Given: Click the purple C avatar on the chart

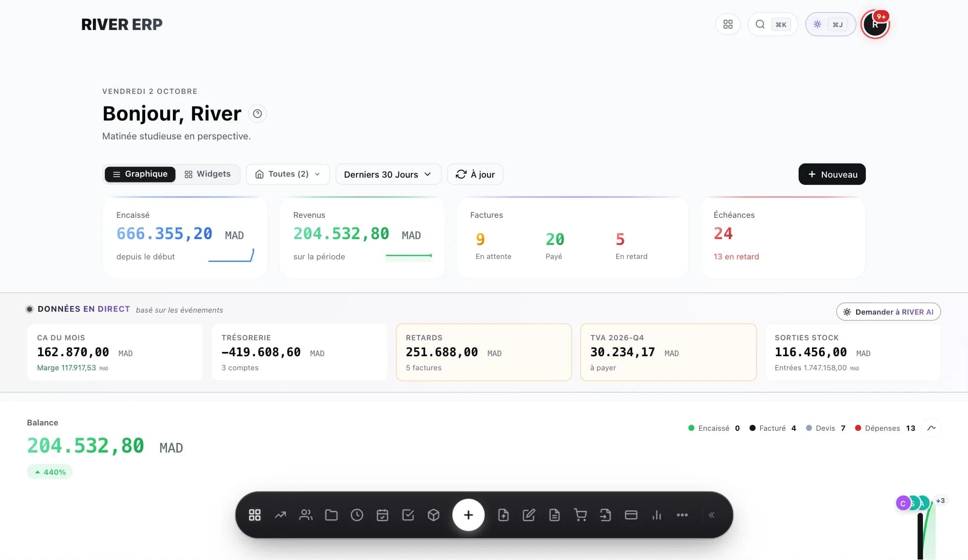Looking at the screenshot, I should point(903,503).
